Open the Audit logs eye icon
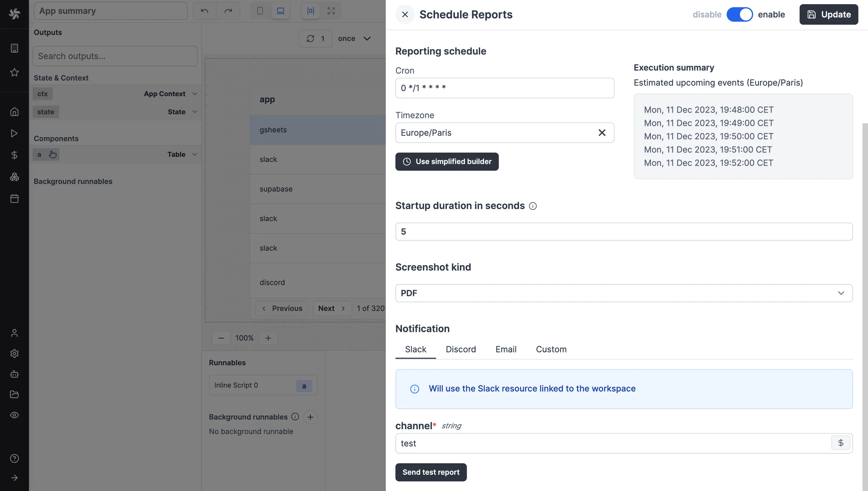The height and width of the screenshot is (491, 868). (x=14, y=415)
